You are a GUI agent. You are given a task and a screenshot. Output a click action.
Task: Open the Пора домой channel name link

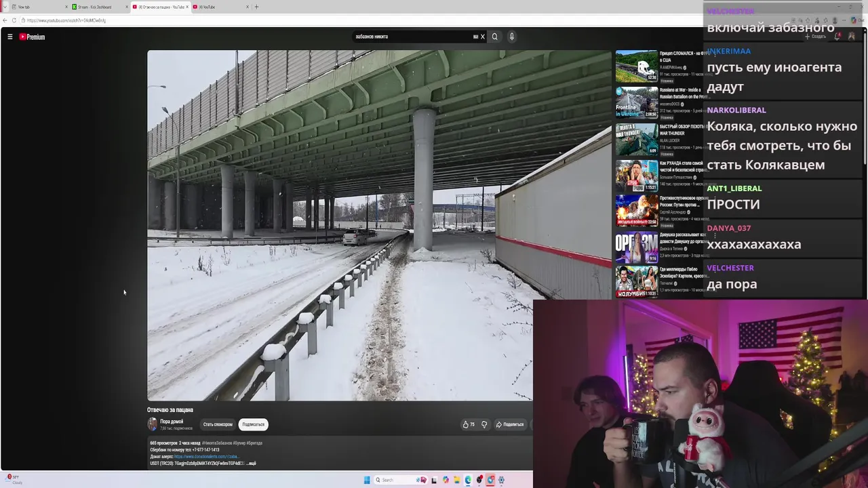coord(172,422)
